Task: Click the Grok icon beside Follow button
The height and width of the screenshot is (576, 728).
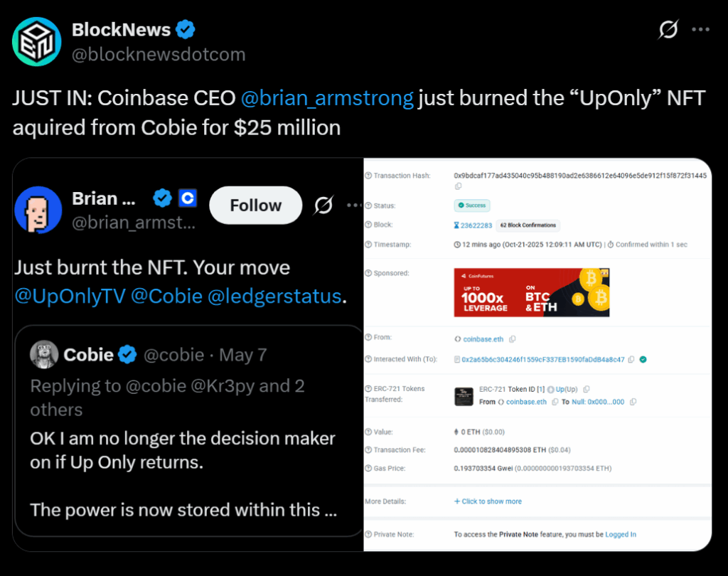Action: [x=324, y=206]
